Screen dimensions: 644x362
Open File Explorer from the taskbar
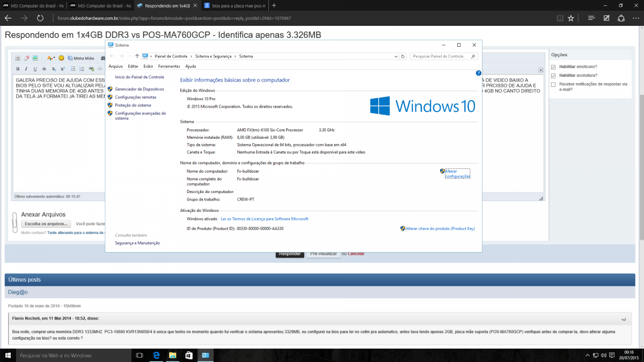173,356
